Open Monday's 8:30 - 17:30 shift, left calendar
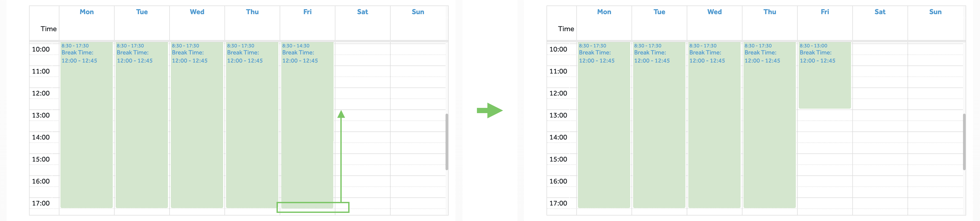 86,126
